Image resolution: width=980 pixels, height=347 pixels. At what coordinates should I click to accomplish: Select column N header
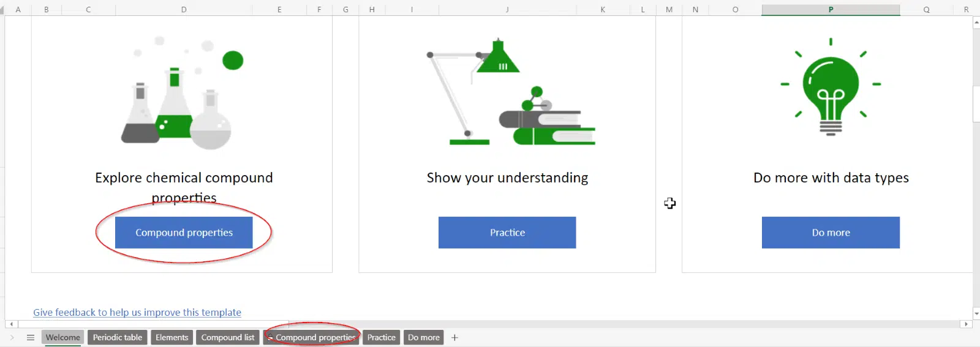click(695, 9)
